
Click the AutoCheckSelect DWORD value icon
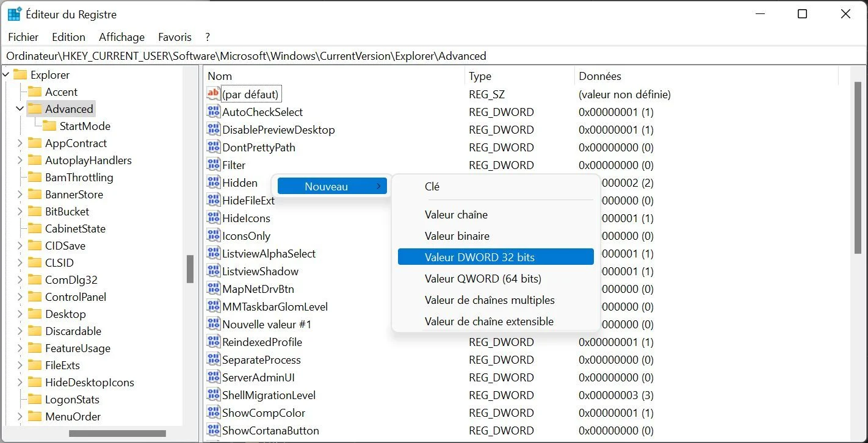213,112
